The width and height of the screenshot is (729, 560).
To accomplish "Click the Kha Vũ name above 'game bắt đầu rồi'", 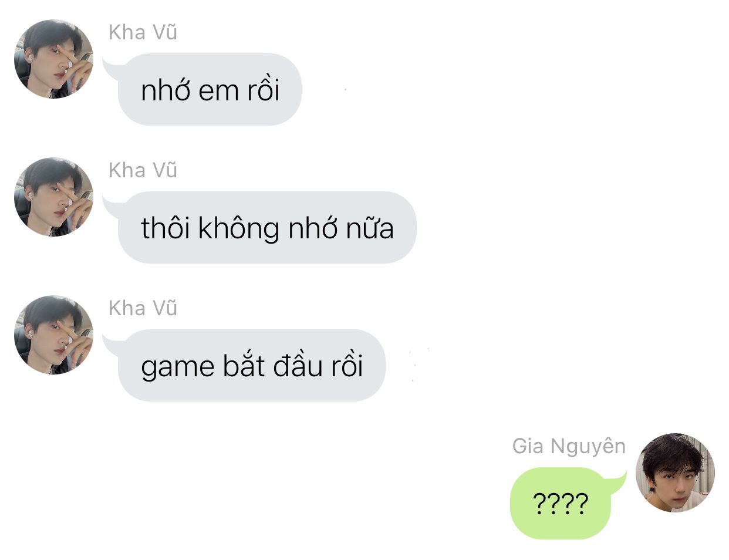I will (143, 308).
